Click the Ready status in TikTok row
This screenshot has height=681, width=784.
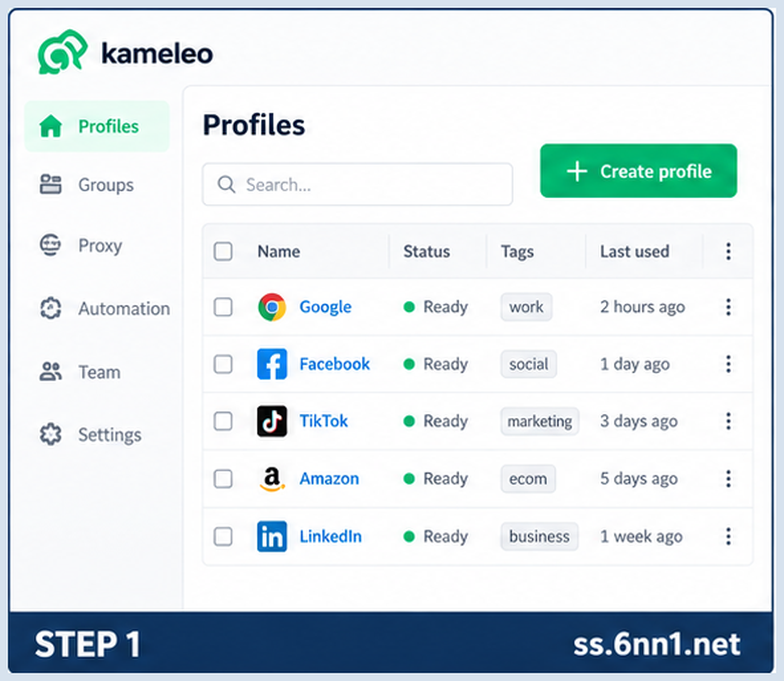coord(436,421)
